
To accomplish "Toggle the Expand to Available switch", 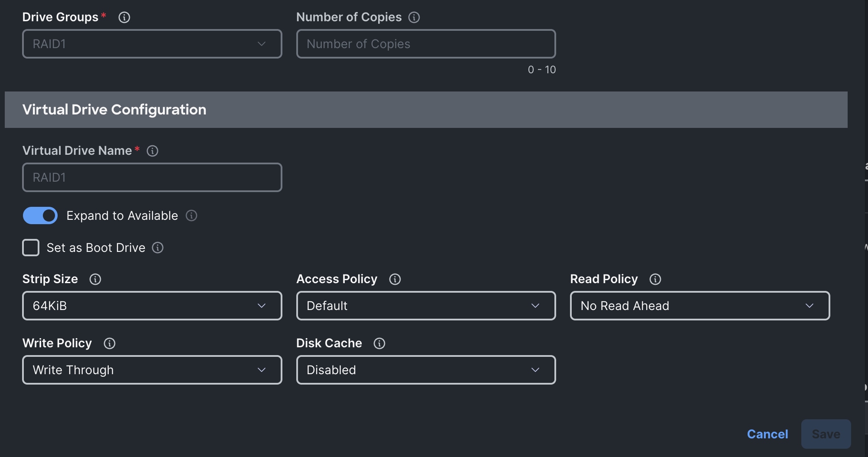I will (x=40, y=215).
